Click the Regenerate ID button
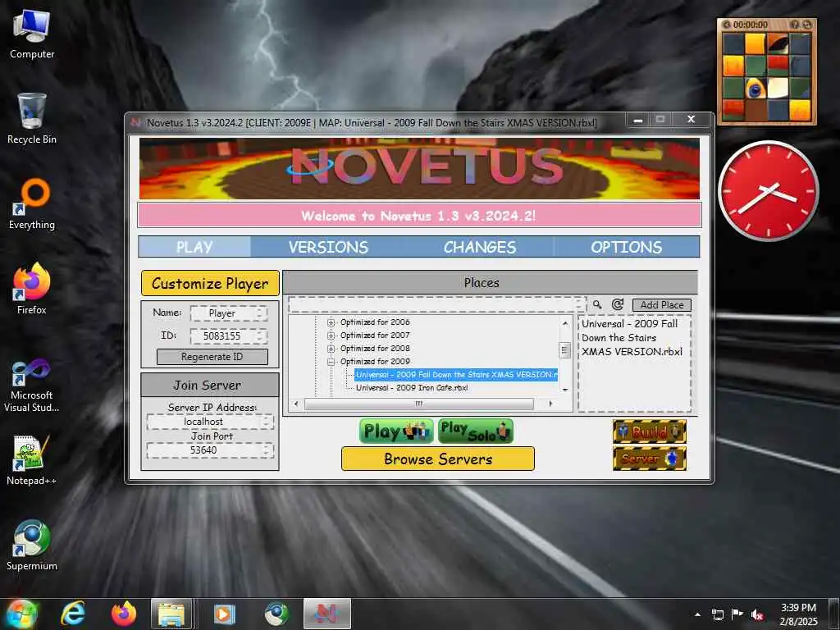Screen dimensions: 840x630 coord(212,357)
